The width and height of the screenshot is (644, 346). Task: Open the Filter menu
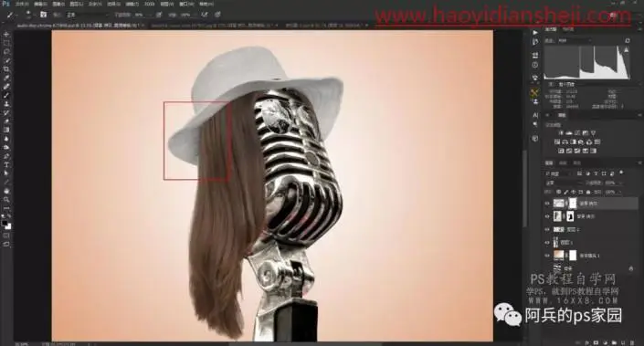pos(132,4)
